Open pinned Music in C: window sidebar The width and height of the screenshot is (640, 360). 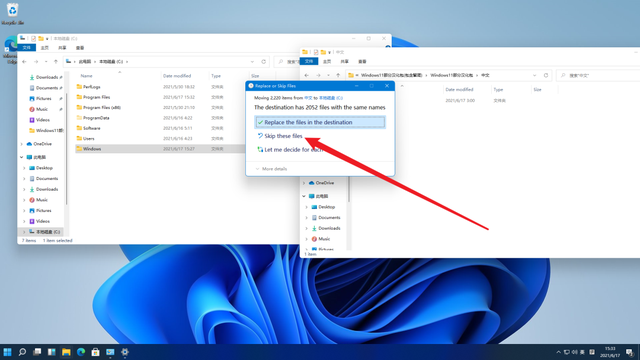point(42,109)
